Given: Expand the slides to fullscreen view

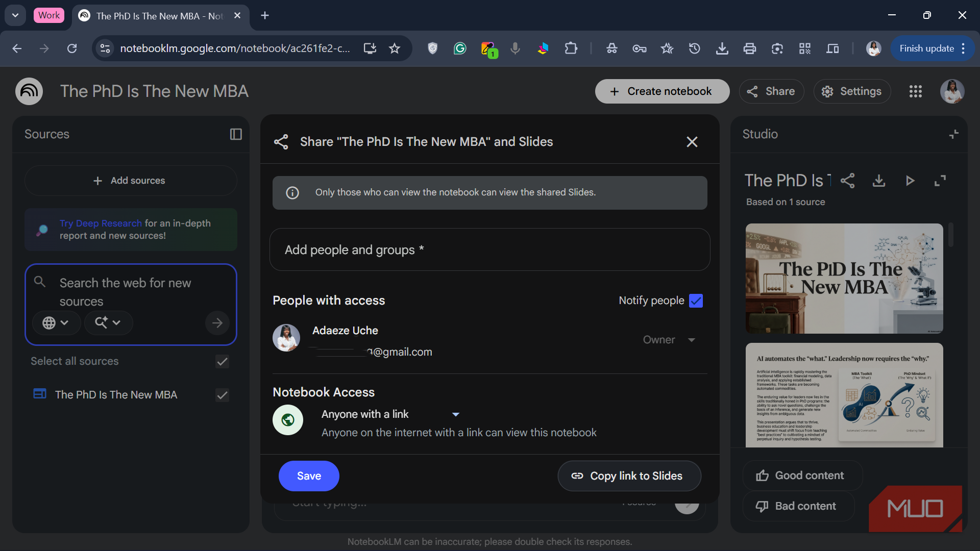Looking at the screenshot, I should click(x=940, y=181).
